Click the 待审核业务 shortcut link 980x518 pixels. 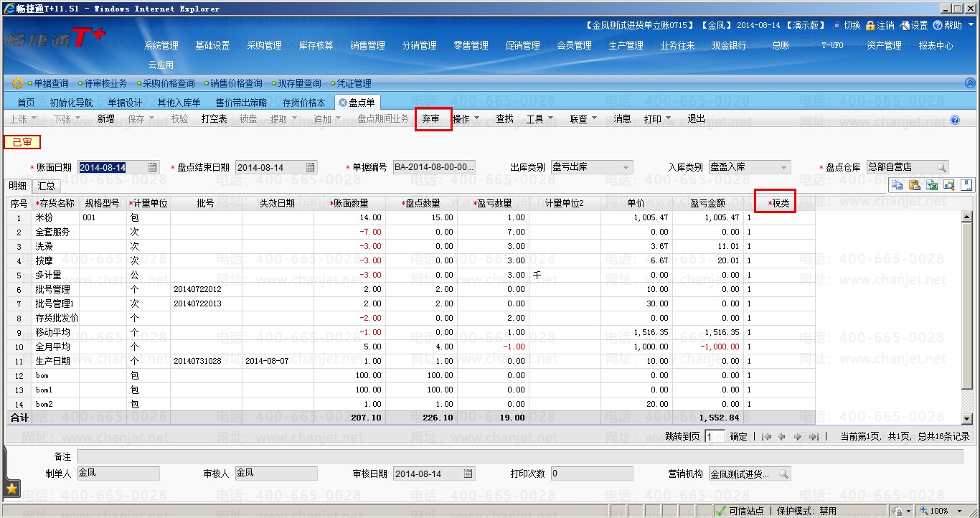[x=105, y=83]
